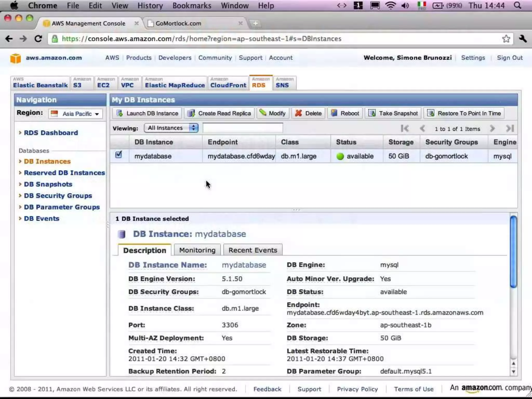Open the Amazon EC2 service tab
This screenshot has height=399, width=532.
(x=106, y=83)
